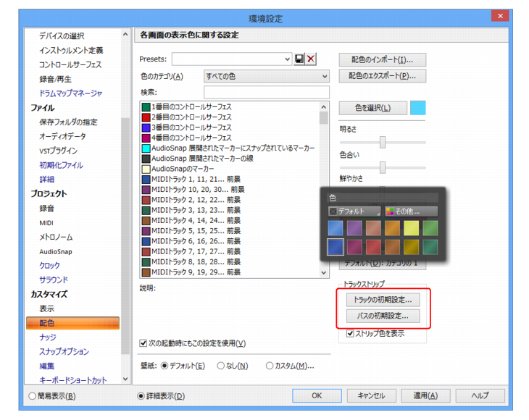Viewport: 529px width, 420px height.
Task: Open ドラムマップマネージャ in the sidebar
Action: click(x=70, y=93)
